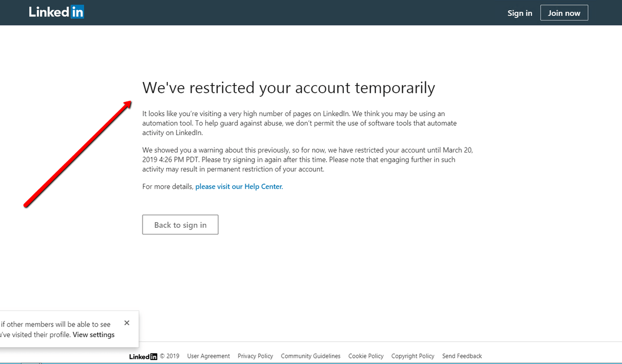
Task: Click the popup's profile visibility message text
Action: point(55,330)
